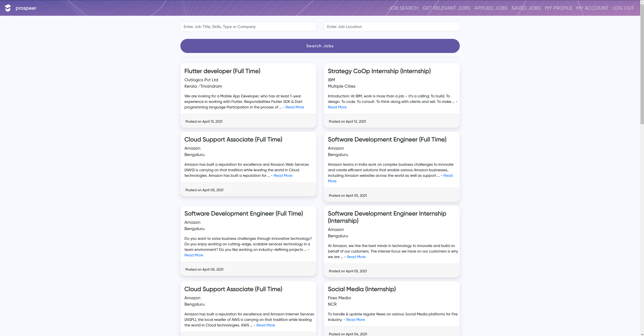Select the 'Flutter developer (Full Time)' job title
Viewport: 644px width, 336px height.
point(222,71)
